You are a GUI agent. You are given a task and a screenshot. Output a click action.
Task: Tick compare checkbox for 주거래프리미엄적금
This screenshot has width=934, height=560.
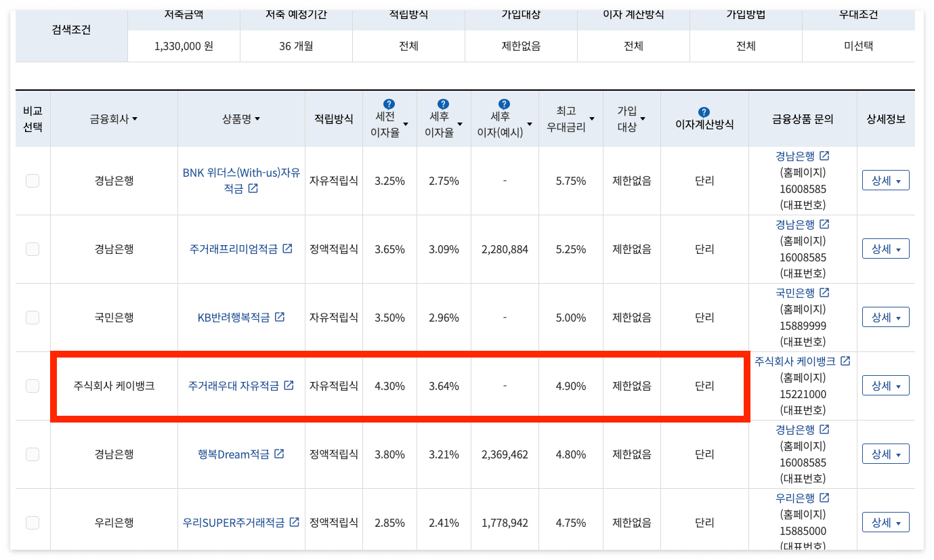click(x=33, y=249)
